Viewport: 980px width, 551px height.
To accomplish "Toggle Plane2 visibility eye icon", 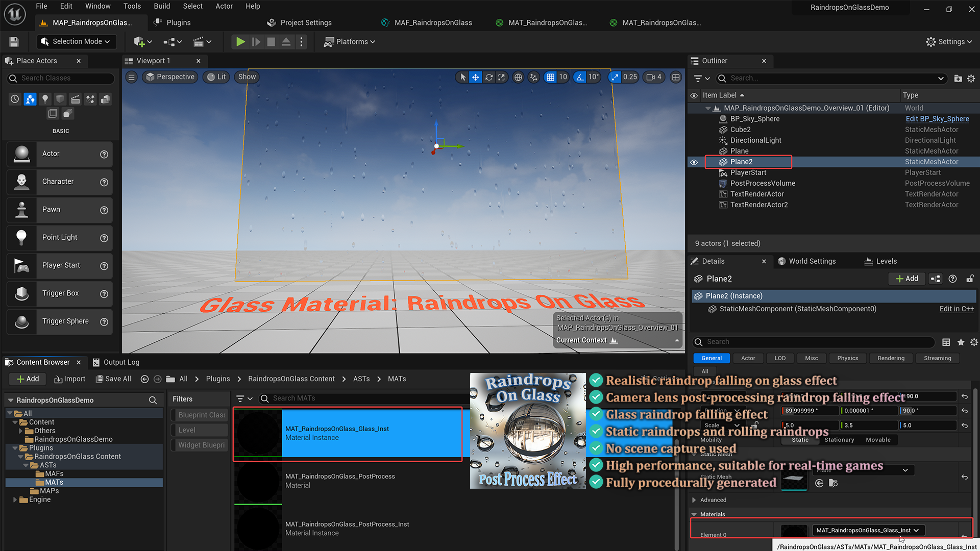I will [x=694, y=162].
